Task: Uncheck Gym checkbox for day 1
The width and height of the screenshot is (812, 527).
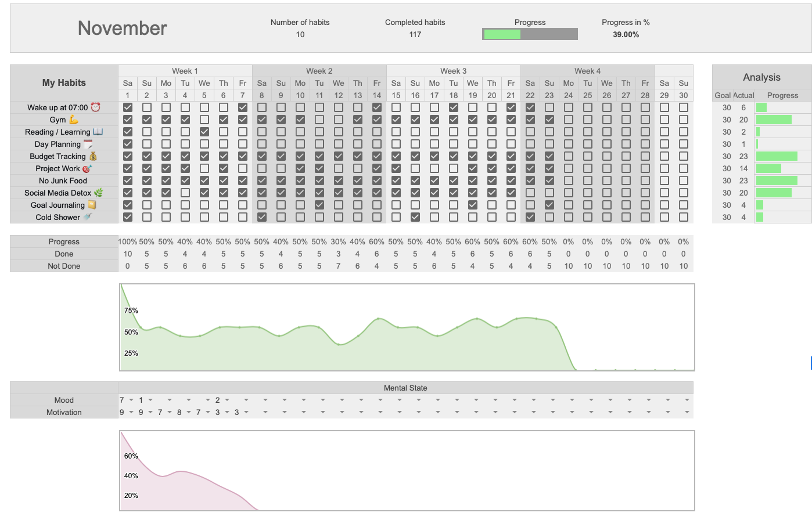Action: pyautogui.click(x=128, y=120)
